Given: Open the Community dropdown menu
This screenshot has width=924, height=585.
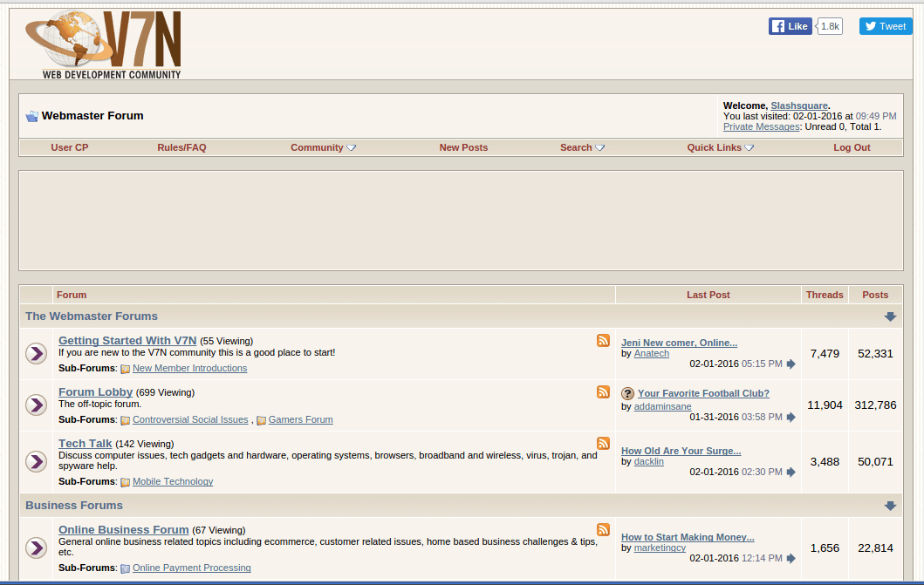Looking at the screenshot, I should coord(323,147).
